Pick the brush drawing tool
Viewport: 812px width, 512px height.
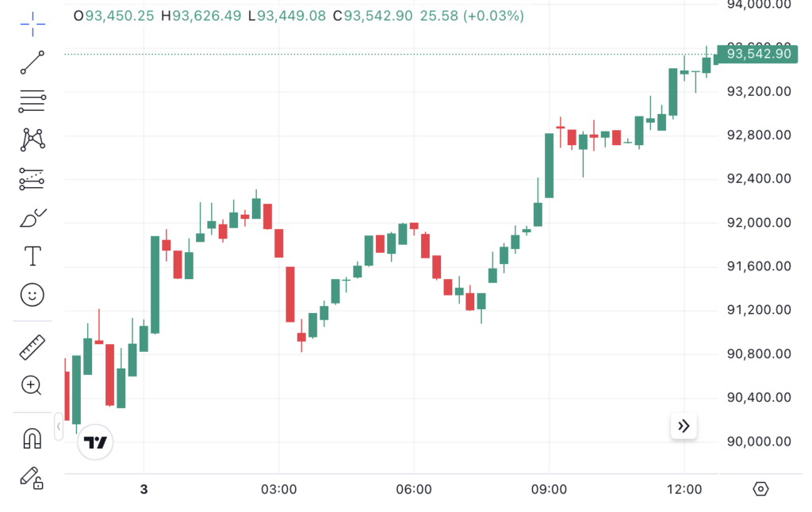[x=33, y=217]
